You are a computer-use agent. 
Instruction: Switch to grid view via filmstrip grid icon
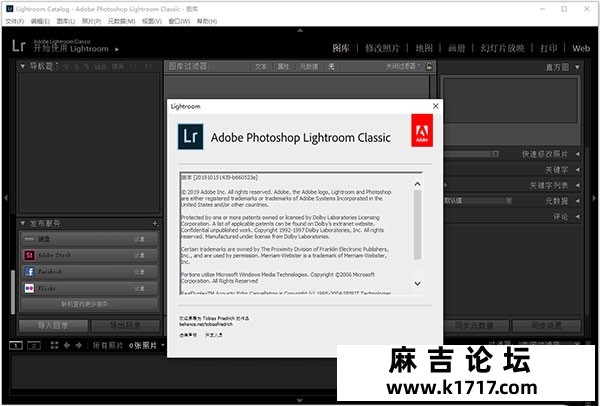tap(54, 346)
